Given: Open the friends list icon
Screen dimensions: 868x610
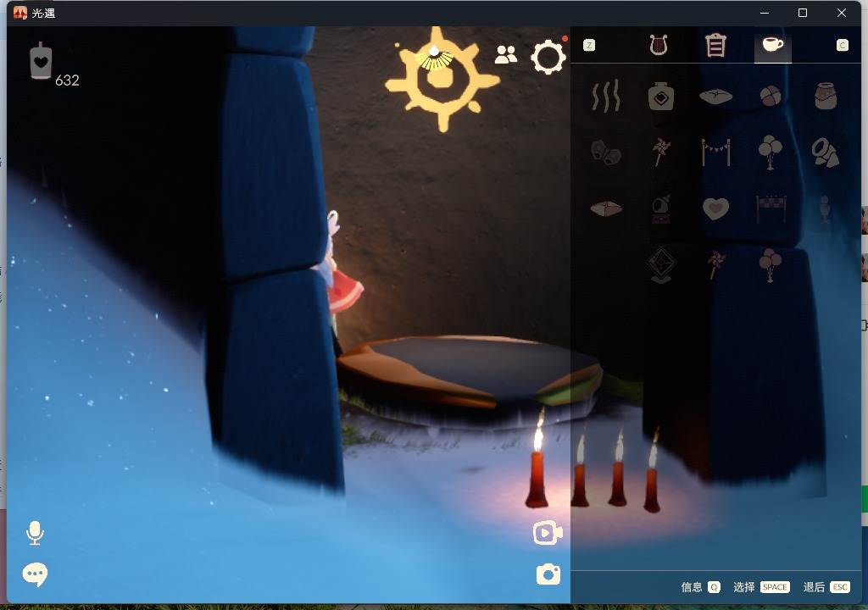Looking at the screenshot, I should tap(505, 54).
